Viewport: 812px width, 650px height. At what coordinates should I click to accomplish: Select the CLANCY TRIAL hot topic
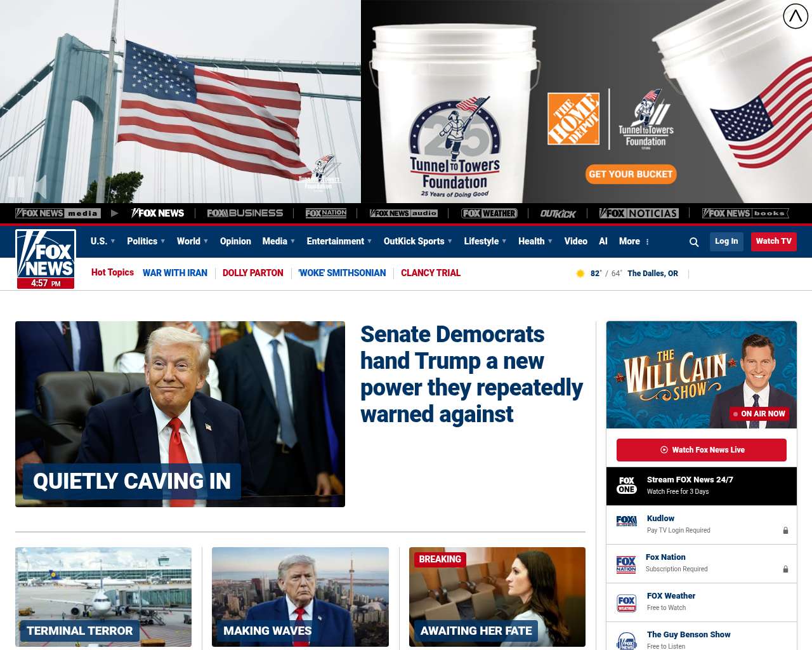(431, 273)
